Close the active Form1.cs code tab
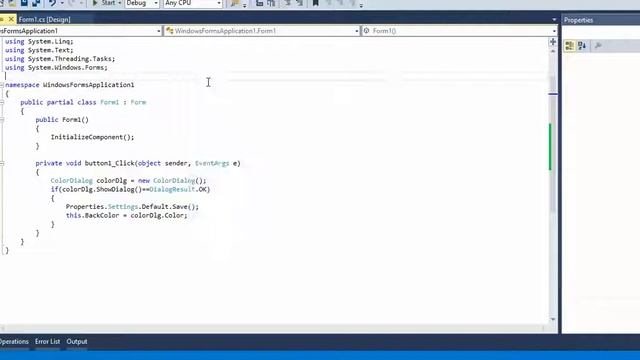 point(11,19)
